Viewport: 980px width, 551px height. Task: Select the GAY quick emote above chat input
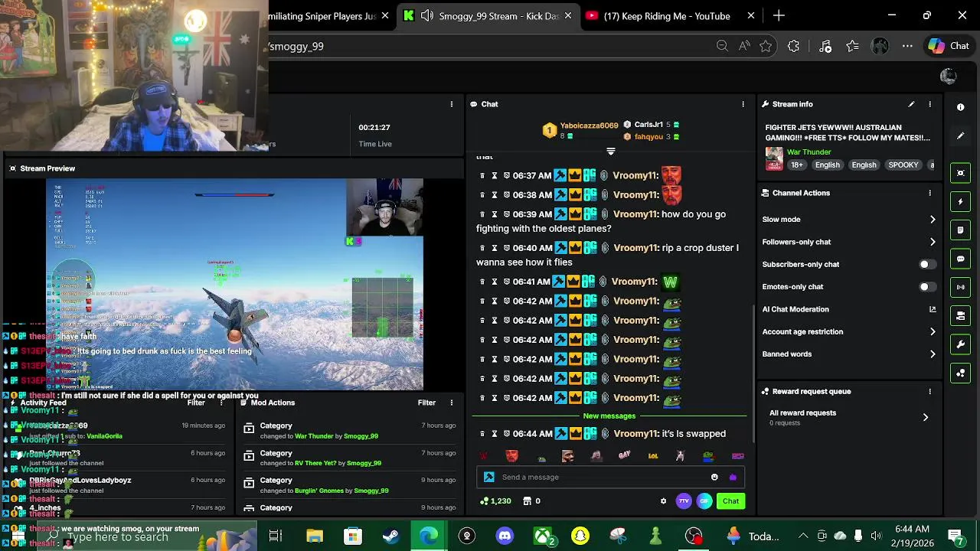tap(624, 456)
